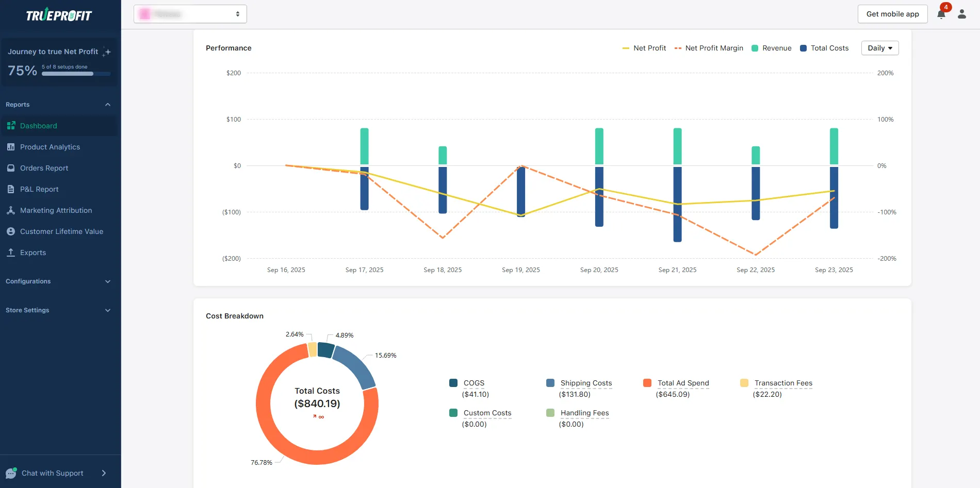The width and height of the screenshot is (980, 488).
Task: Toggle Net Profit series in chart legend
Action: [644, 48]
